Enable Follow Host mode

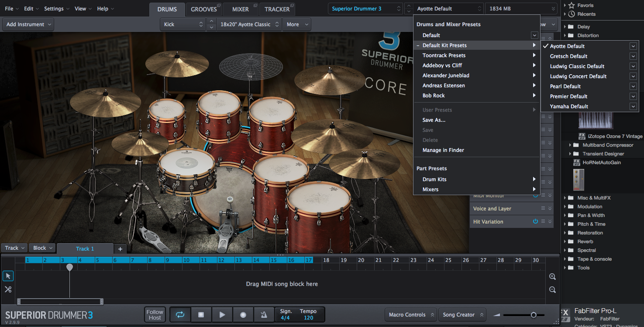pos(155,314)
